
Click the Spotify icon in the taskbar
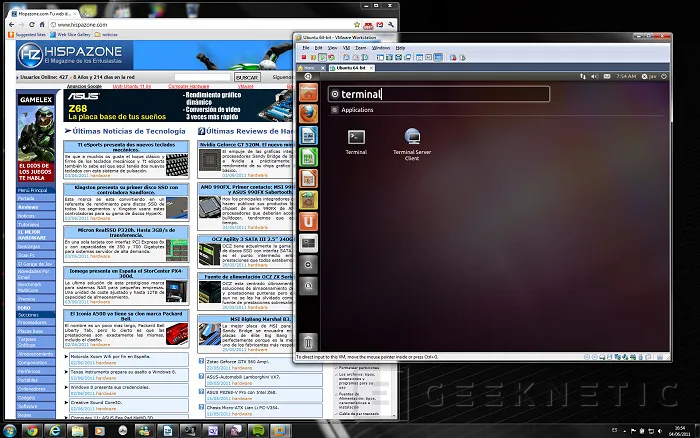click(258, 431)
